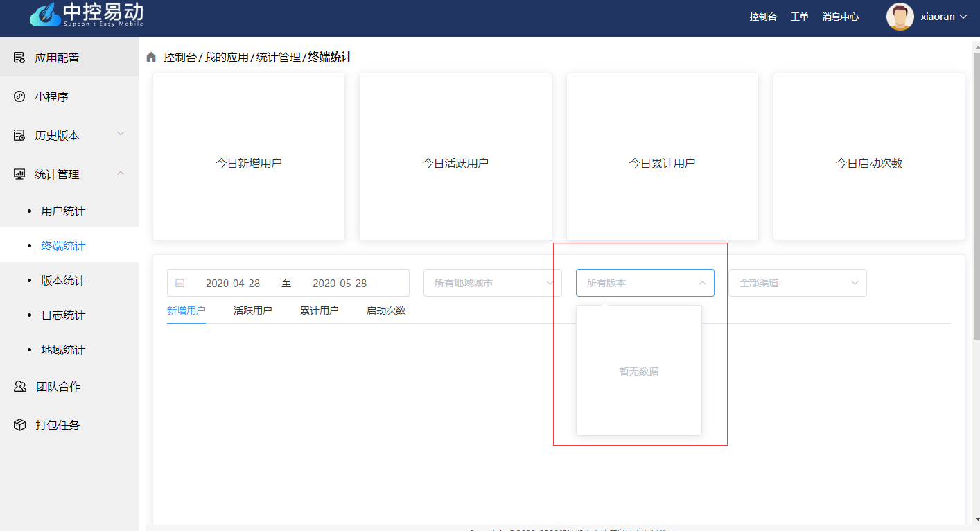Switch to the 累计用户 tab
The image size is (980, 531).
point(320,311)
